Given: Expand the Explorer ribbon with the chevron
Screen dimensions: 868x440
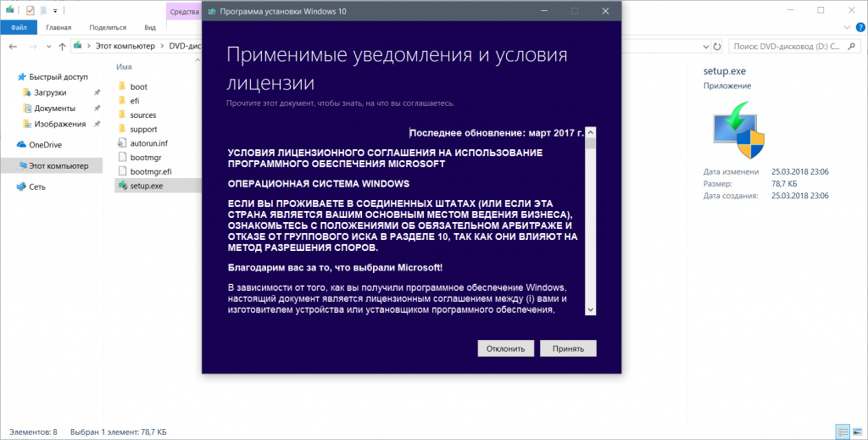Looking at the screenshot, I should pyautogui.click(x=847, y=27).
